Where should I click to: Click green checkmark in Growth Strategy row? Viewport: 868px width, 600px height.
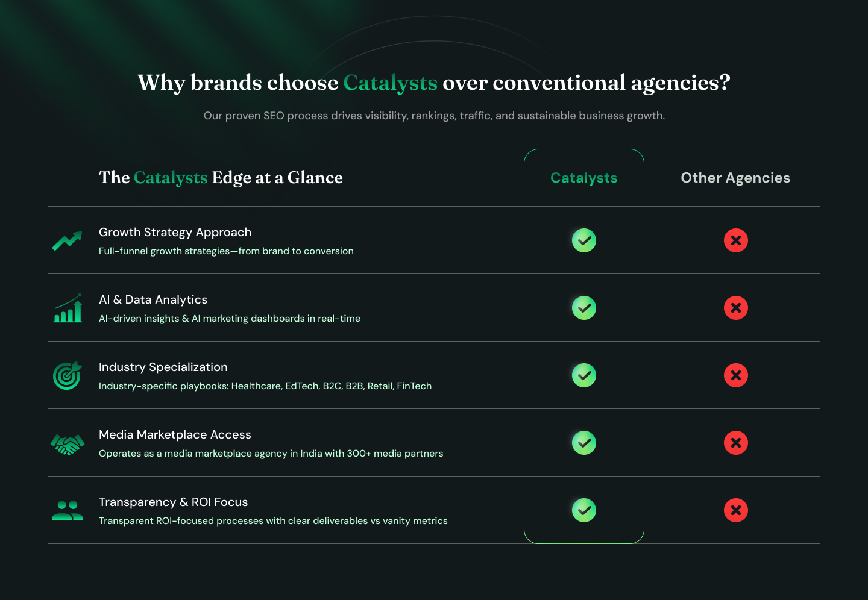(x=584, y=240)
